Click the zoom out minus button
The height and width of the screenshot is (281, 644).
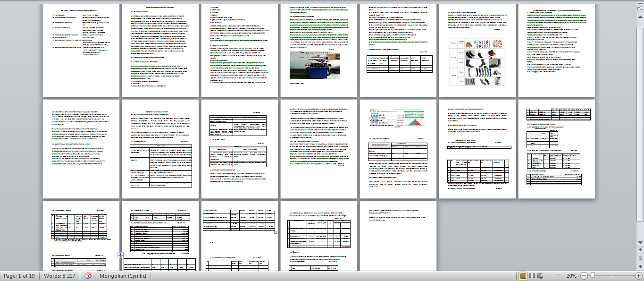point(584,276)
